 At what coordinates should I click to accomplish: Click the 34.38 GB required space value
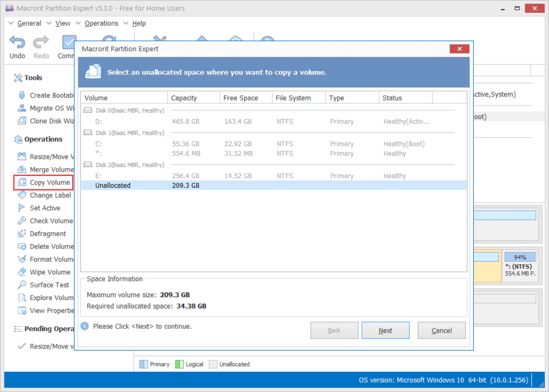[x=191, y=306]
